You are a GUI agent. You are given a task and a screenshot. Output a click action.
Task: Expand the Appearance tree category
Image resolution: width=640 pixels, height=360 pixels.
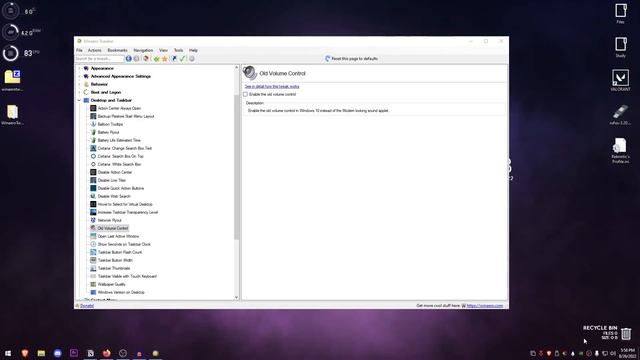[80, 69]
